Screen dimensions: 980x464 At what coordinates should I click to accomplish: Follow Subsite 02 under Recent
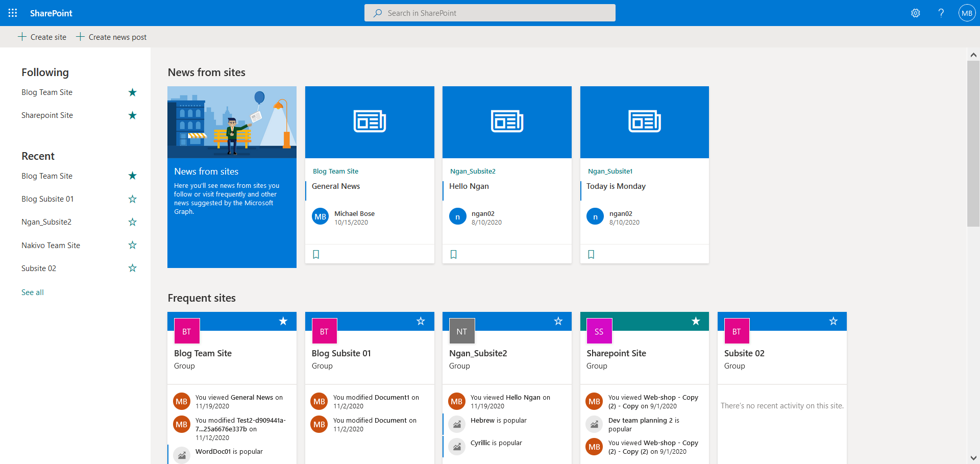[x=133, y=268]
